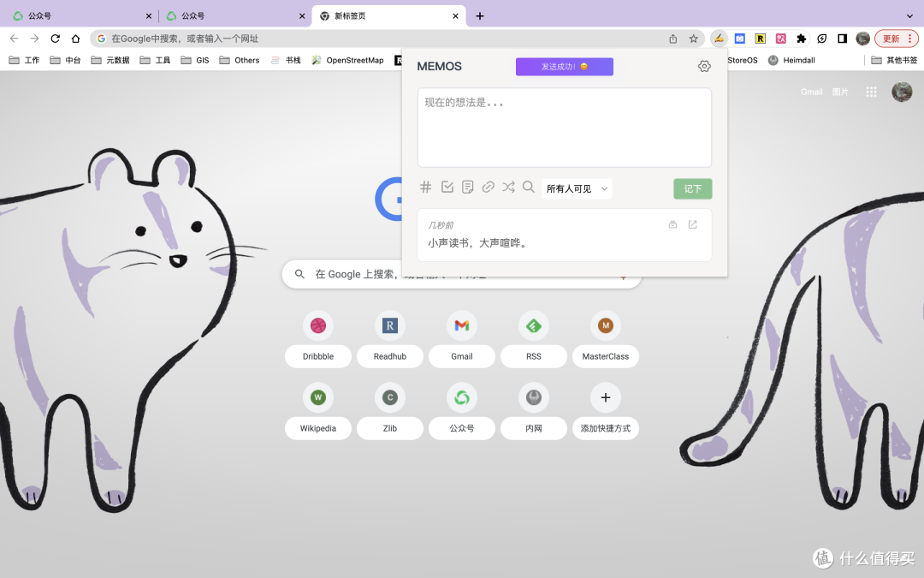Click 添加快捷方式 add shortcut
Image resolution: width=924 pixels, height=578 pixels.
point(605,411)
